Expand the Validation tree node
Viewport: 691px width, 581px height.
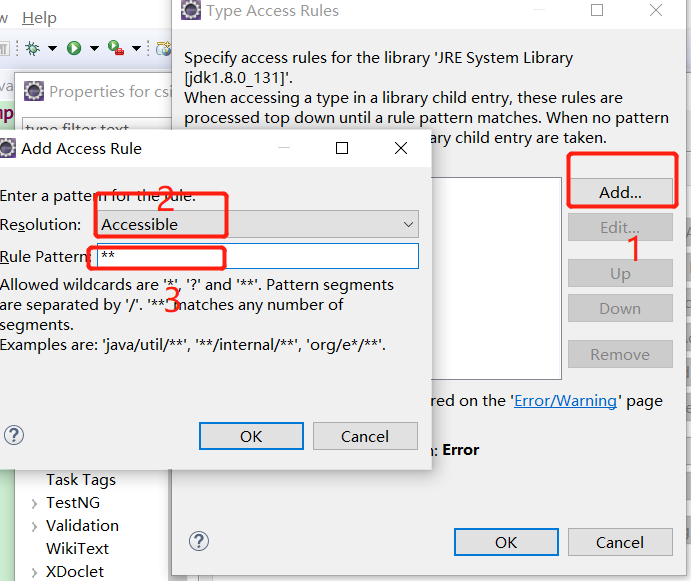[x=34, y=526]
